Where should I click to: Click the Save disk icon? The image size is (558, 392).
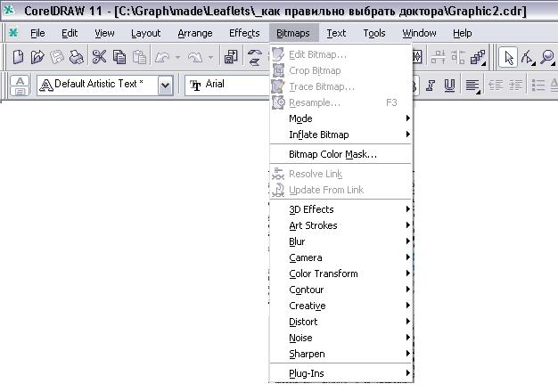point(56,57)
